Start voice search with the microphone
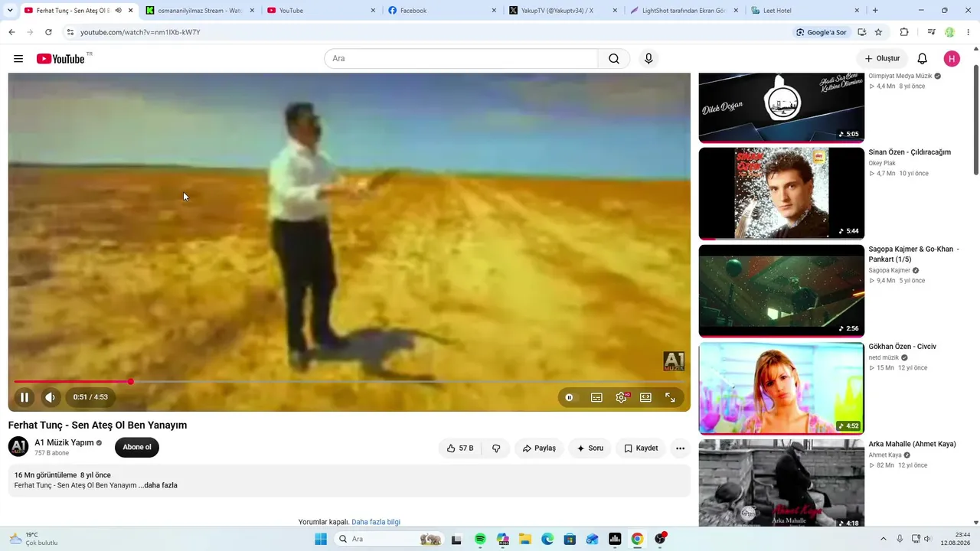Image resolution: width=980 pixels, height=551 pixels. click(648, 59)
